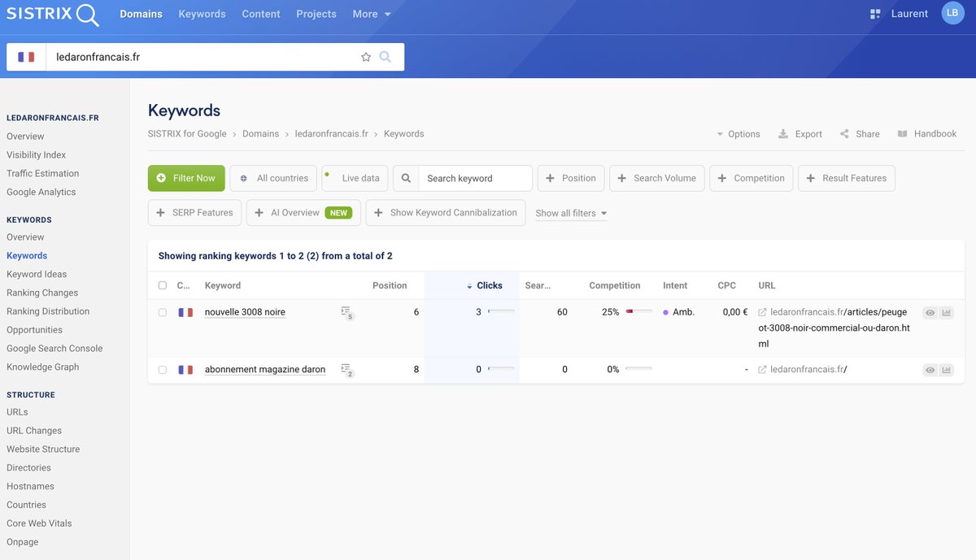Go to the Keywords tab in the top navigation
Screen dimensions: 976x560
202,14
